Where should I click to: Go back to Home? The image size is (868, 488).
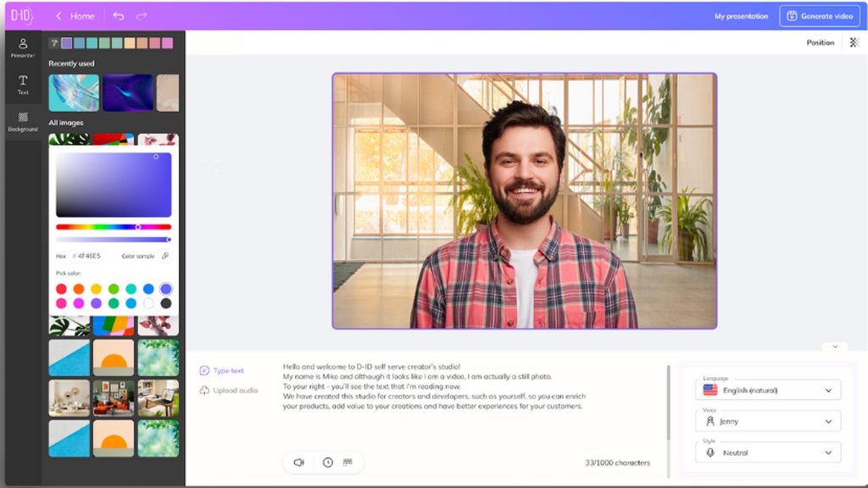[75, 16]
